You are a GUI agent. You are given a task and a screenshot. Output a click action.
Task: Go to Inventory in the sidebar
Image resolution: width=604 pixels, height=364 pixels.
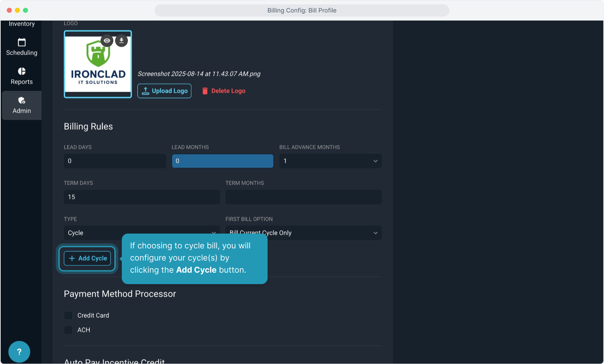pos(22,24)
